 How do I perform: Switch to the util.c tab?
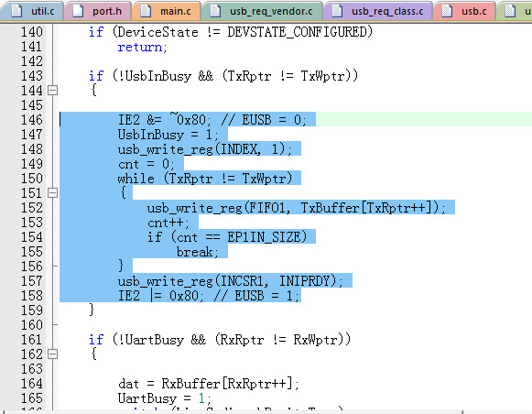[32, 11]
